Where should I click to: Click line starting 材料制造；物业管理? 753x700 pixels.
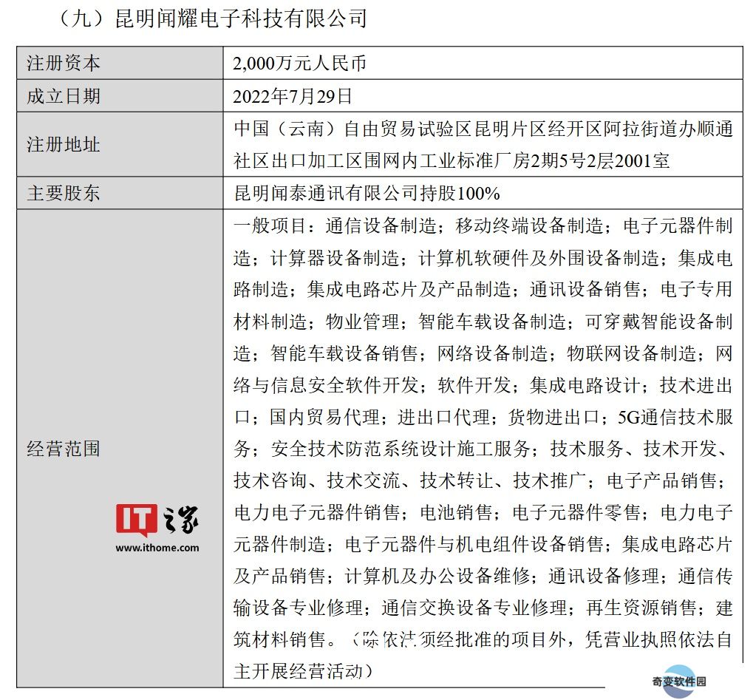pos(483,322)
